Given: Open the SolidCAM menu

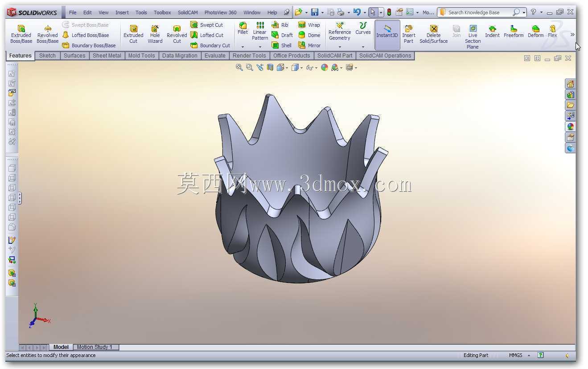Looking at the screenshot, I should [188, 12].
